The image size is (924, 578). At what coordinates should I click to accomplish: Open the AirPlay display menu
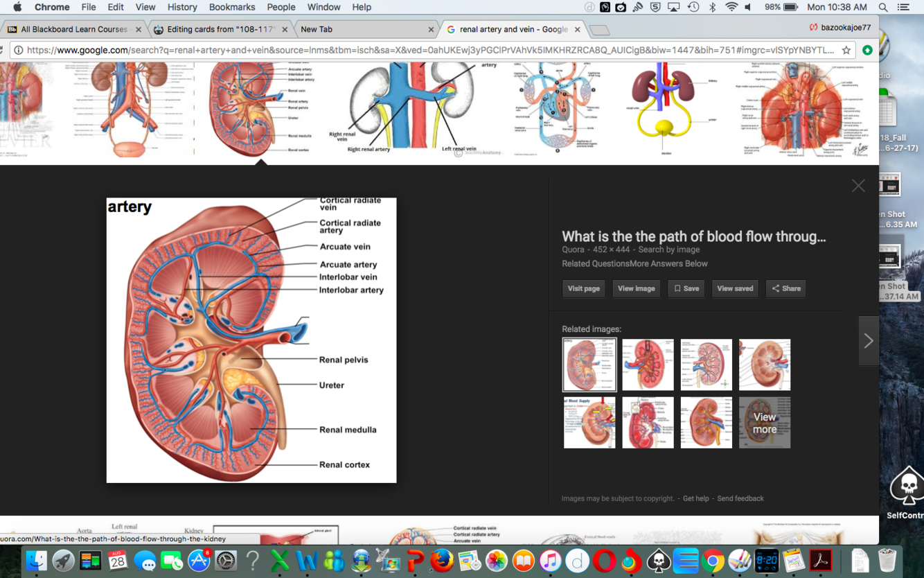click(673, 7)
